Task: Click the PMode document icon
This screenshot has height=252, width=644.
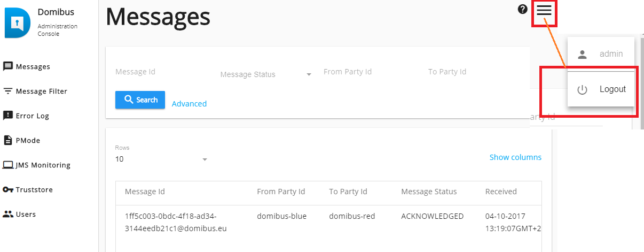Action: point(8,140)
